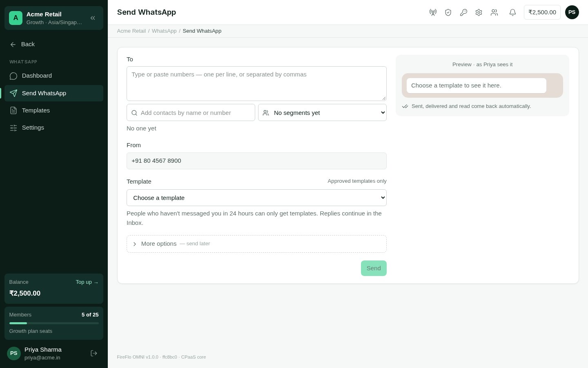588x368 pixels.
Task: Click the WhatsApp breadcrumb link
Action: (164, 31)
